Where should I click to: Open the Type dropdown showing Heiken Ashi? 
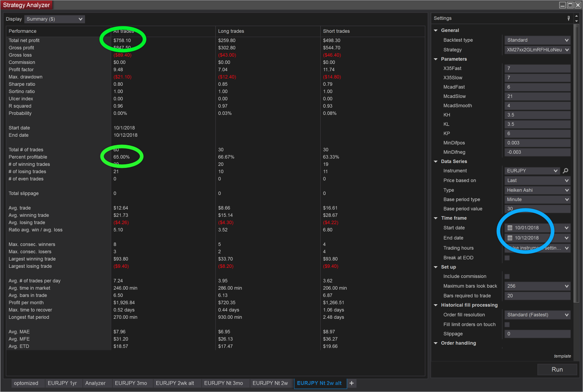[x=538, y=190]
